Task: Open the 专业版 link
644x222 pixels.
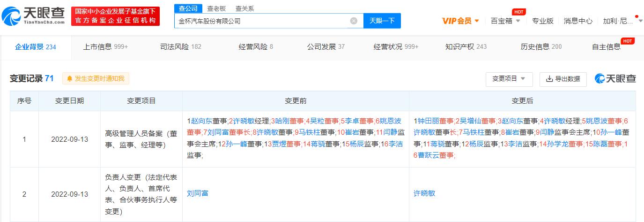Action: point(542,21)
